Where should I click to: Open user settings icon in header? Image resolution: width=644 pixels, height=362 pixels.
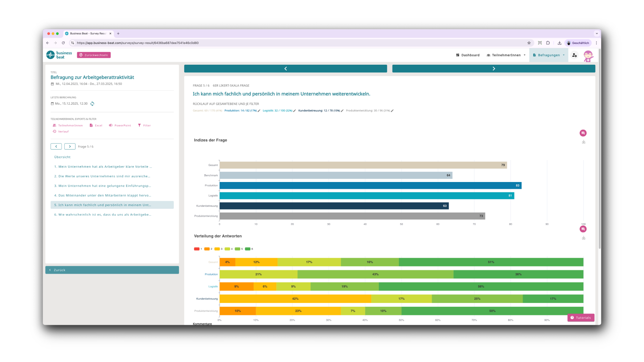click(574, 55)
